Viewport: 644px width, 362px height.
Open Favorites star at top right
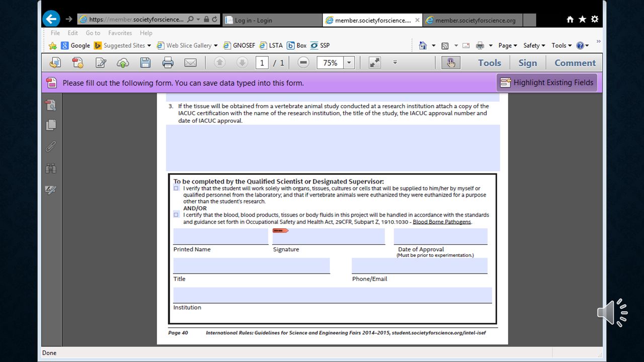(x=582, y=19)
